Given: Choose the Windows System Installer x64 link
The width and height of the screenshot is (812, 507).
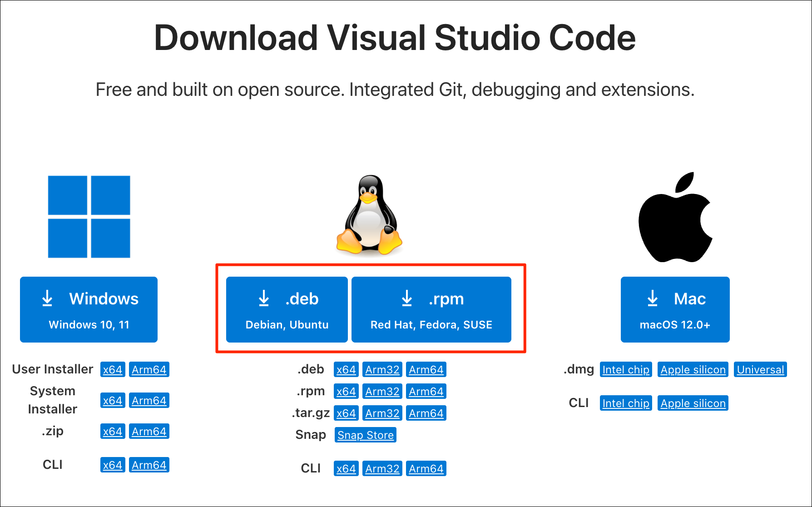Looking at the screenshot, I should tap(113, 401).
